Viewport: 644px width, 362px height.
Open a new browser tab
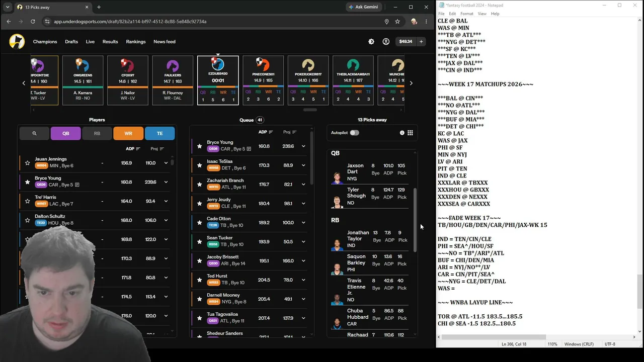99,7
